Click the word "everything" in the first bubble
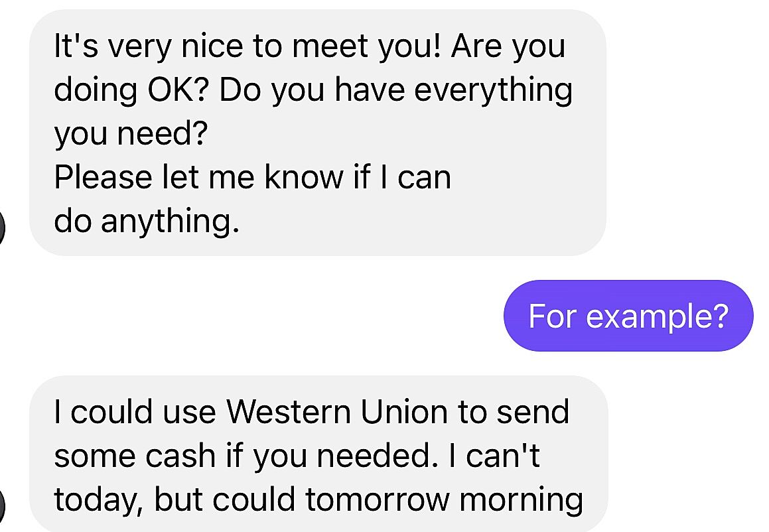This screenshot has height=532, width=769. pyautogui.click(x=493, y=90)
